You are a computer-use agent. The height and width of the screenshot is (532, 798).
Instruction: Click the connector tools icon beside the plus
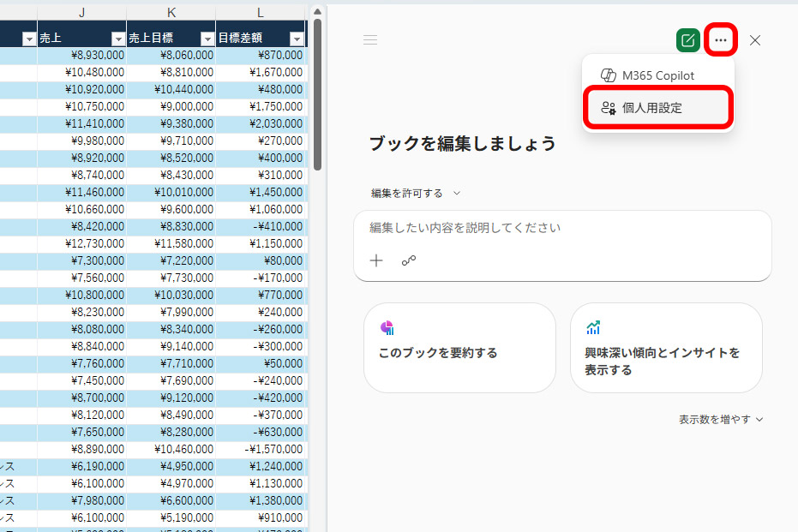tap(409, 261)
